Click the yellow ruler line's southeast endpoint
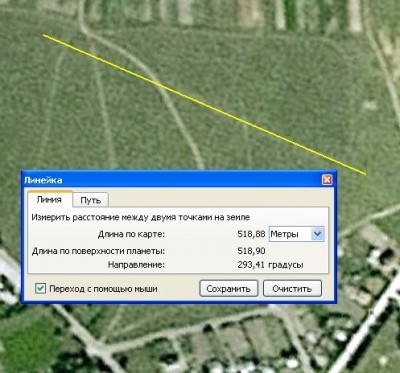The height and width of the screenshot is (373, 400). pos(365,174)
